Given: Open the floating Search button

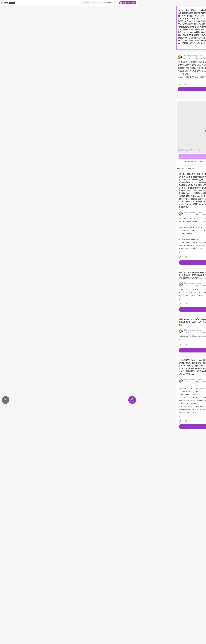Looking at the screenshot, I should [x=5, y=400].
